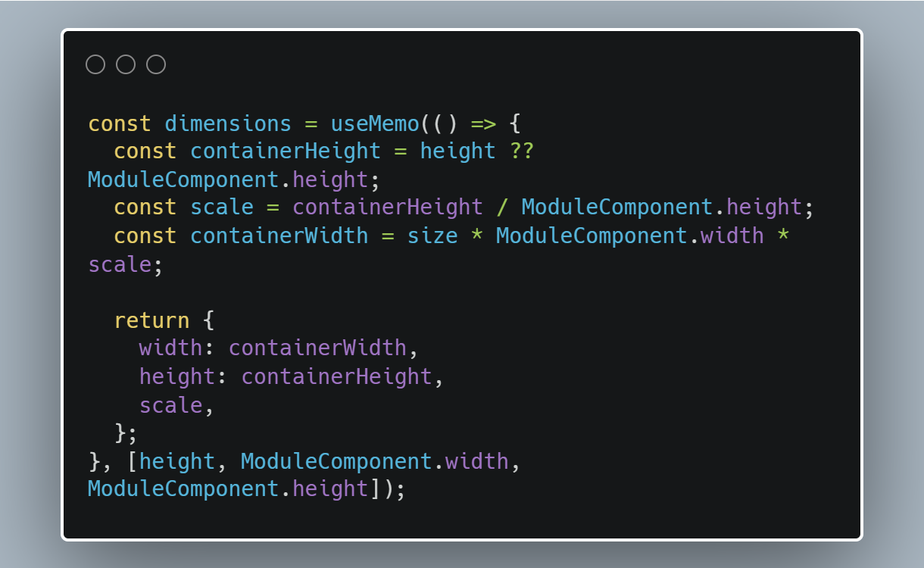Click containerHeight value in the return object
This screenshot has width=924, height=568.
click(336, 376)
